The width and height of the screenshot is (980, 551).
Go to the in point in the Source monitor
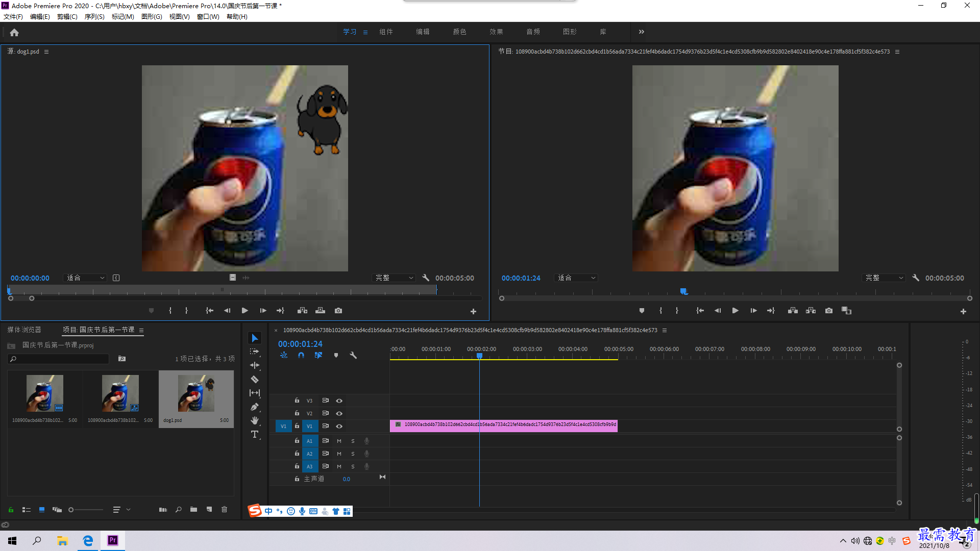(x=209, y=311)
